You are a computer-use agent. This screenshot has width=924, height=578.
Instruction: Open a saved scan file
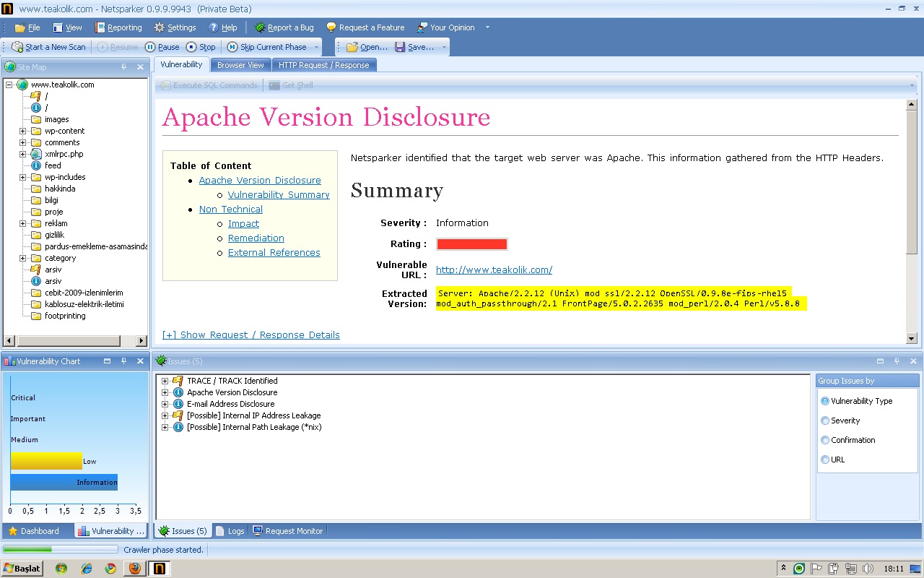(367, 47)
